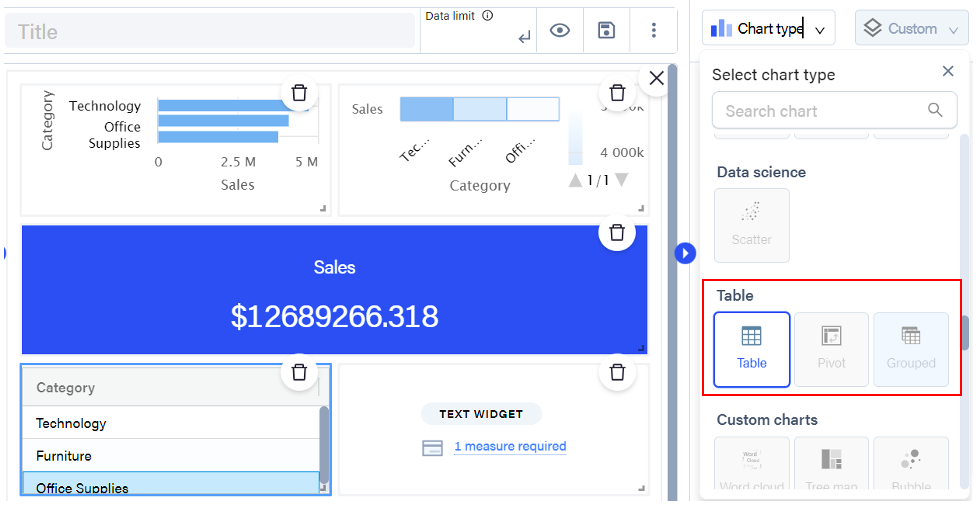Open the three-dot more options menu
The height and width of the screenshot is (511, 980).
point(654,30)
